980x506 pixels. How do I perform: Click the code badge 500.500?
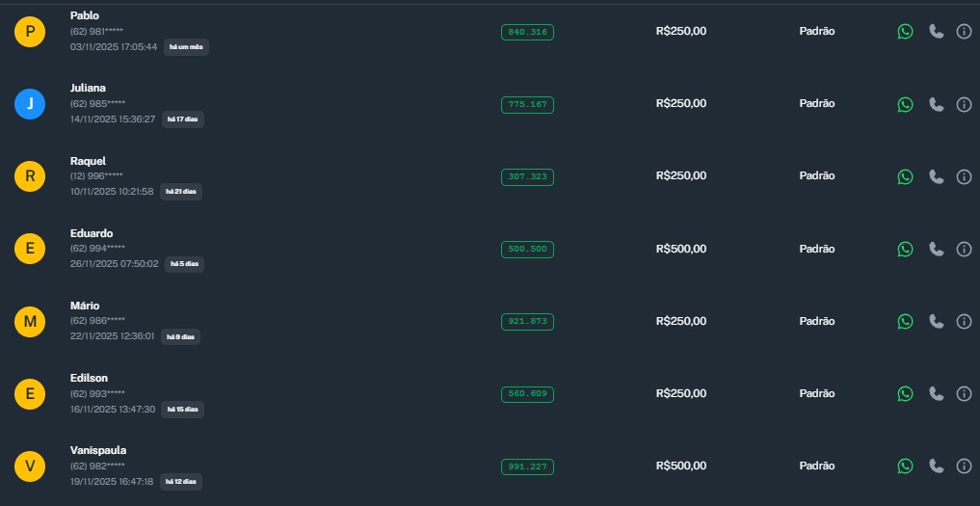pos(527,249)
